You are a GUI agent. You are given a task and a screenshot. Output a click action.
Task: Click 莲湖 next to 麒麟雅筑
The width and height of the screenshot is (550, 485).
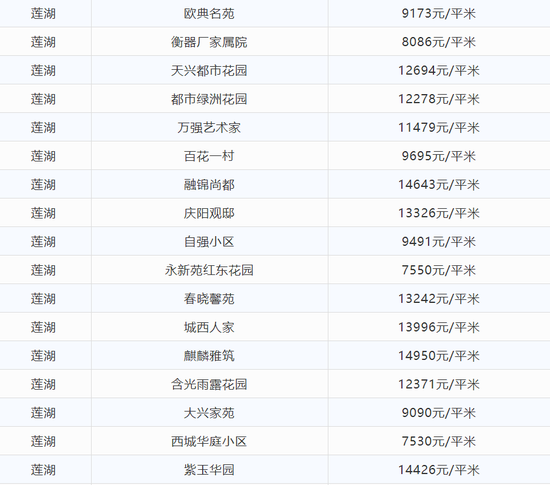point(43,356)
